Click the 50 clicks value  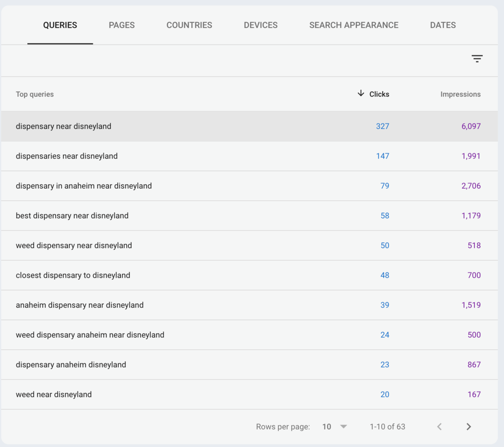coord(385,246)
